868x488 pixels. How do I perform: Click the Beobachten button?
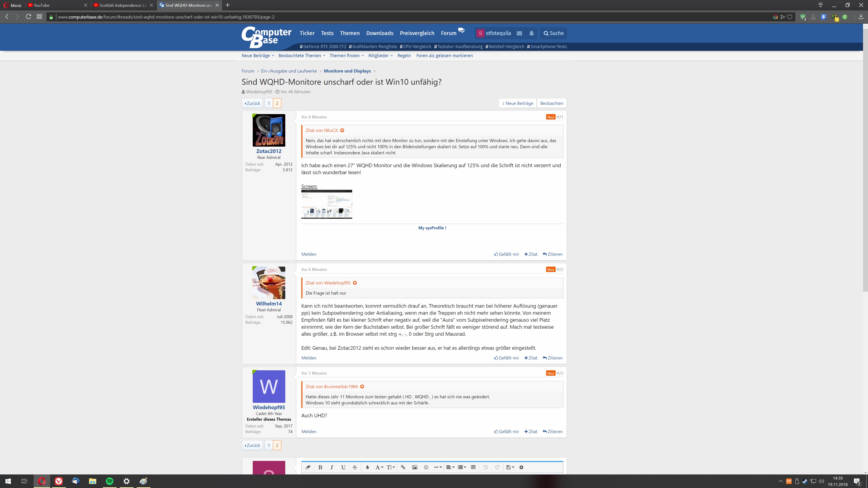tap(552, 103)
